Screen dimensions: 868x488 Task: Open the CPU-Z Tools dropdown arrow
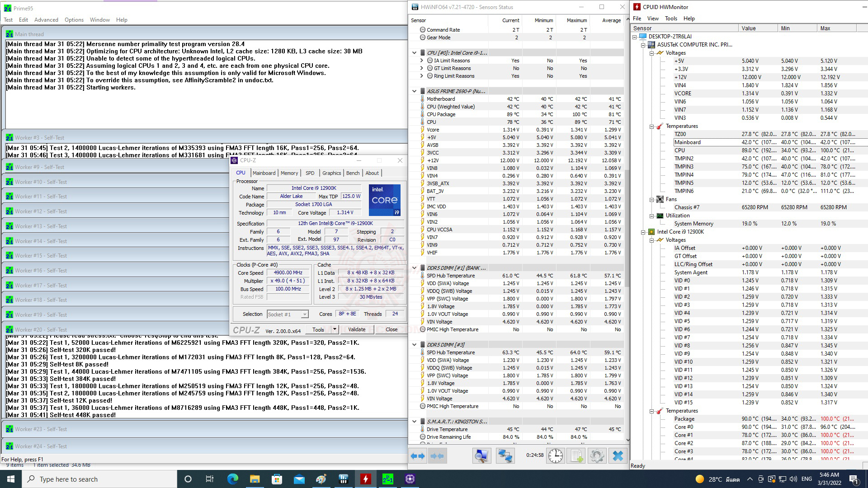335,329
